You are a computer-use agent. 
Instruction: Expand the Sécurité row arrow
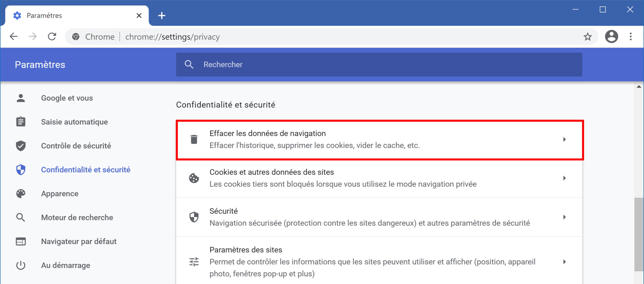click(x=565, y=217)
